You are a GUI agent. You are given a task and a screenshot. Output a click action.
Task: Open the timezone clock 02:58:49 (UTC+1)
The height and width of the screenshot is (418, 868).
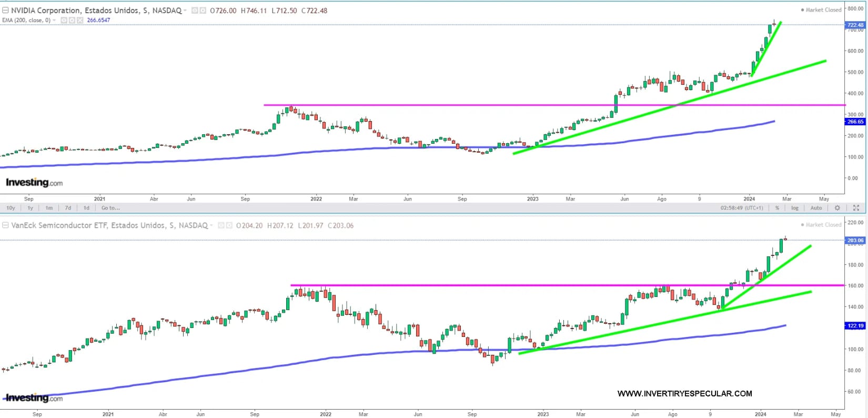(742, 208)
